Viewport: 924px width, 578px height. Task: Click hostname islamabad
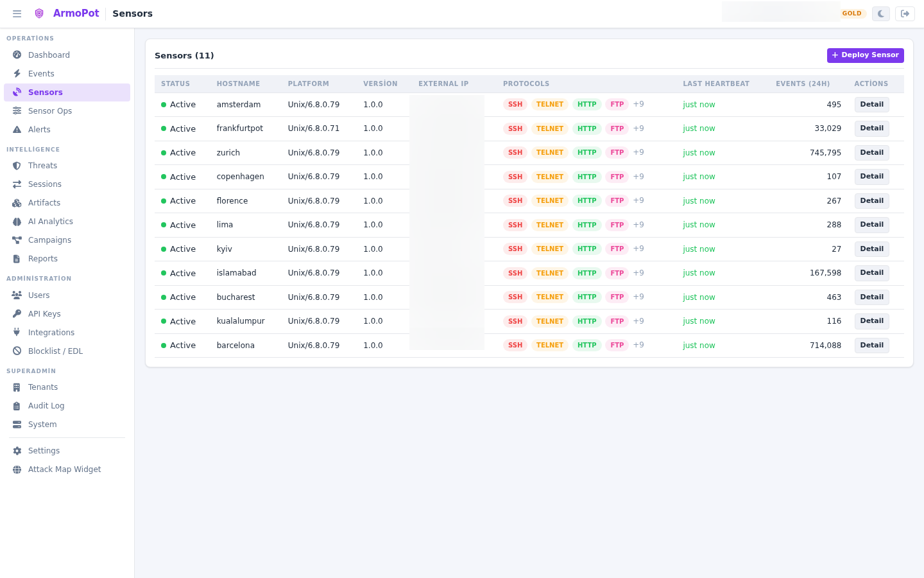236,273
